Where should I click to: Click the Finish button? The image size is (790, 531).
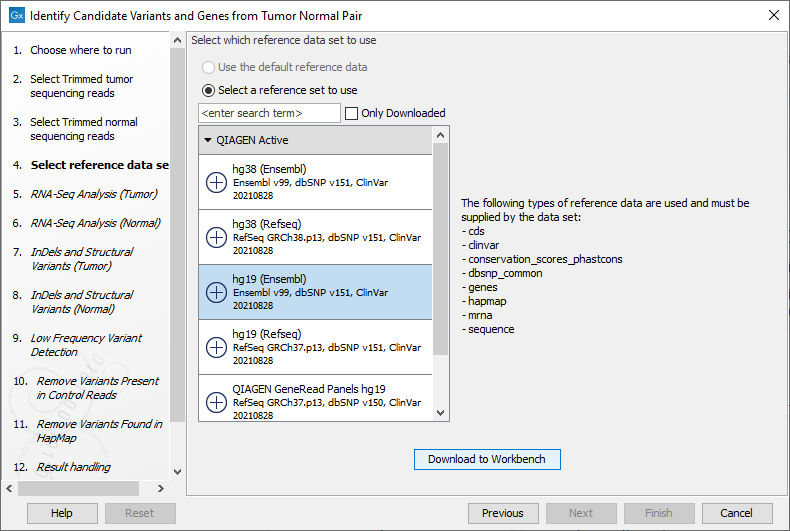pyautogui.click(x=659, y=513)
